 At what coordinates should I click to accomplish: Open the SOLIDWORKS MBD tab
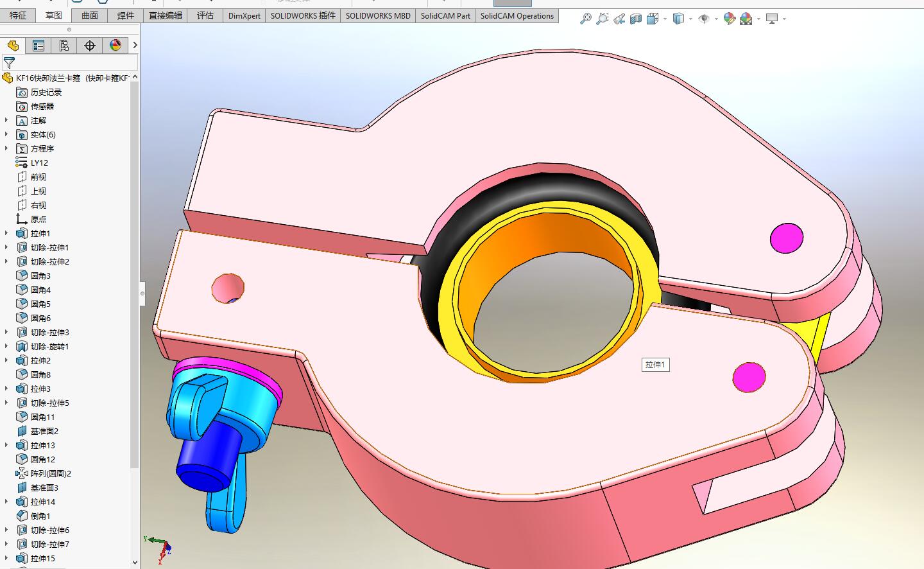(x=378, y=15)
